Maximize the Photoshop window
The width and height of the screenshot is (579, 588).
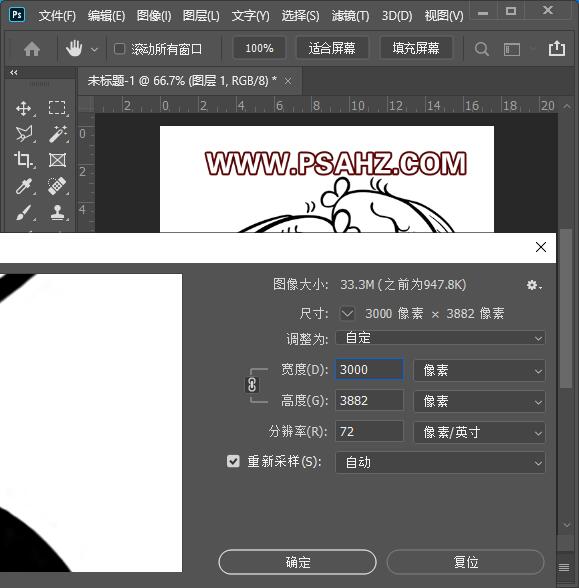[511, 11]
